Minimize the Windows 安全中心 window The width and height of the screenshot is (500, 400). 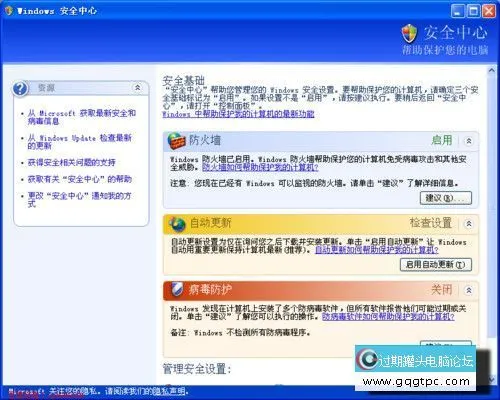[457, 11]
